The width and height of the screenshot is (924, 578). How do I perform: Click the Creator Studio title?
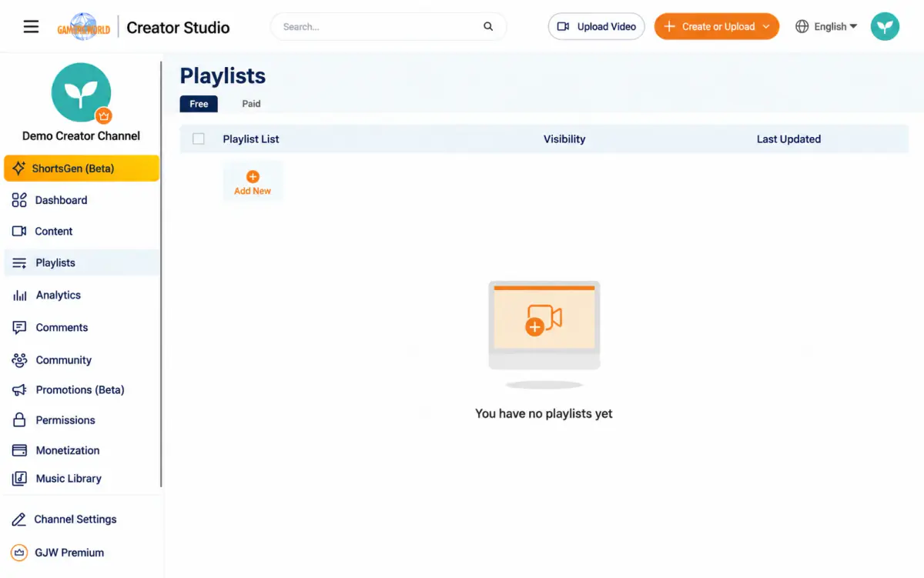pyautogui.click(x=178, y=28)
